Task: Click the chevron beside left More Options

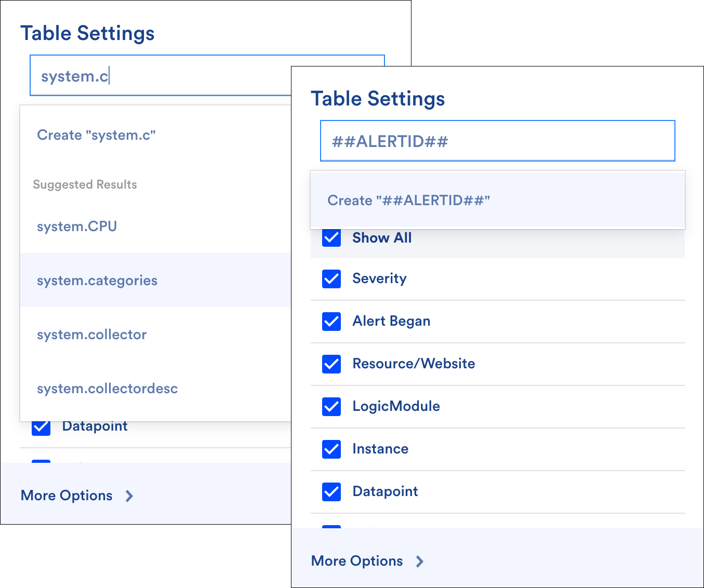Action: (x=129, y=496)
